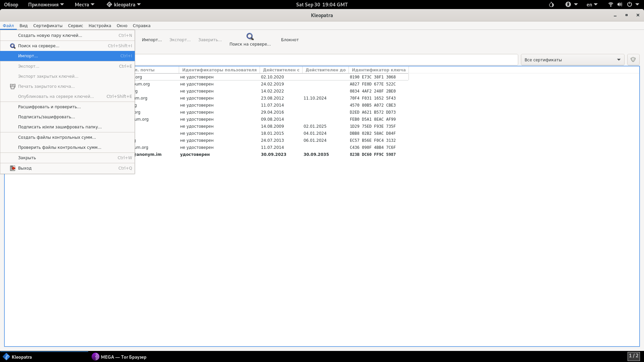Select Создать новую пару ключей... menu item
Image resolution: width=644 pixels, height=362 pixels.
coord(50,36)
